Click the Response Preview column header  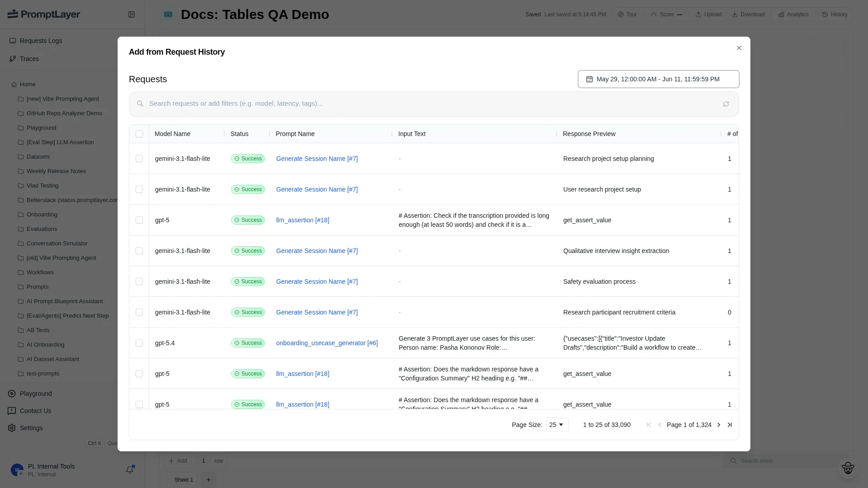point(589,134)
